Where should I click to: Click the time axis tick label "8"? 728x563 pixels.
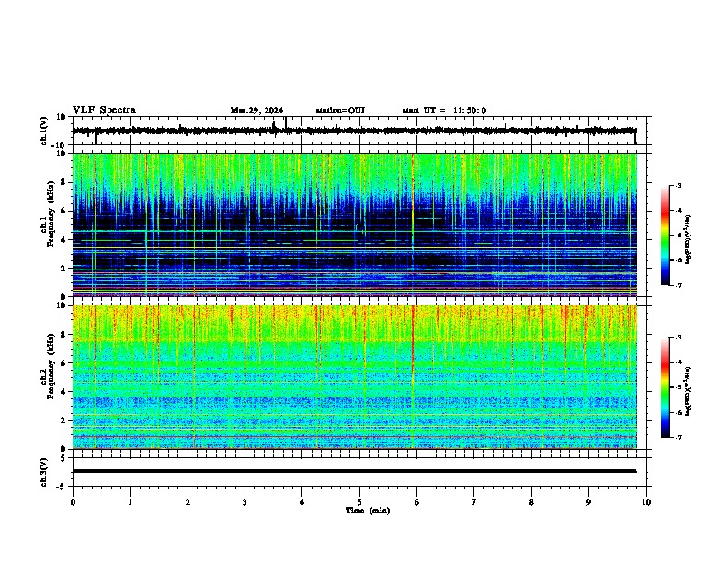coord(531,502)
